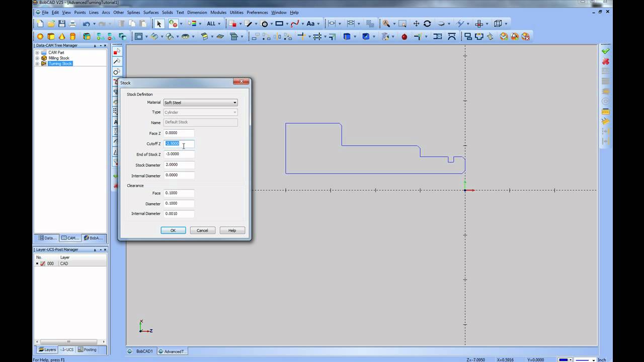Click the blue color swatch in status bar
Image resolution: width=644 pixels, height=362 pixels.
(x=564, y=359)
